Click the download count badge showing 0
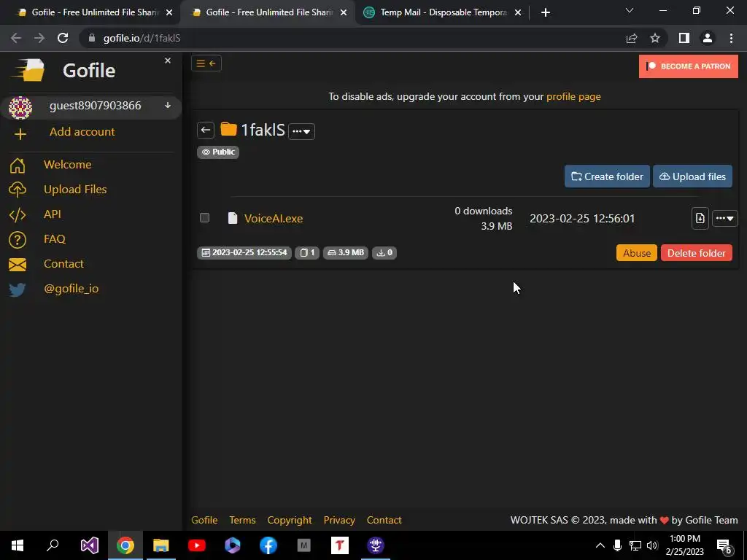747x560 pixels. [384, 252]
